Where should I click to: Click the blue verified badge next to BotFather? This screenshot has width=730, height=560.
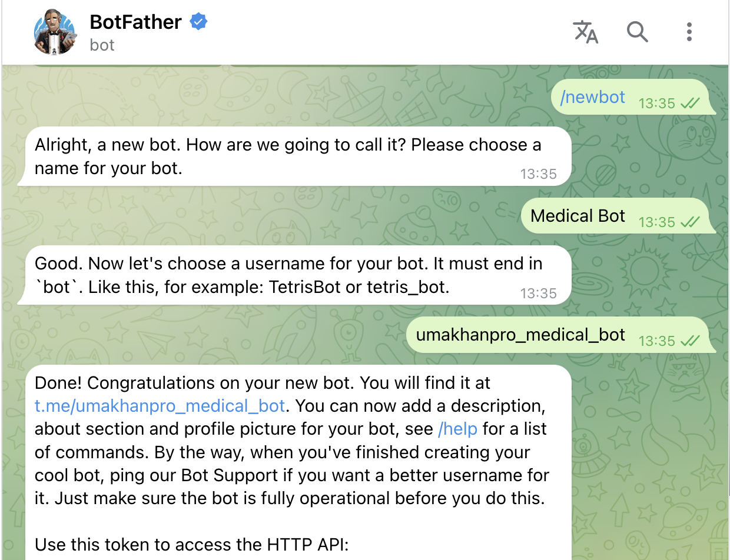(x=199, y=22)
